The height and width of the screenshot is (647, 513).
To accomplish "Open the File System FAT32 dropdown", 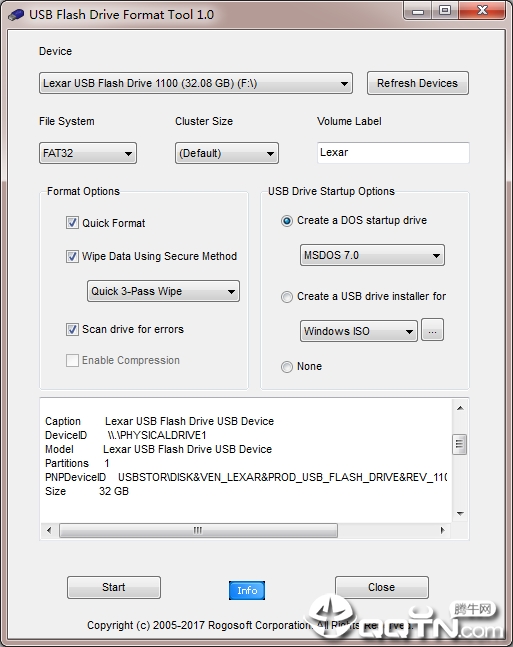I will click(x=88, y=153).
